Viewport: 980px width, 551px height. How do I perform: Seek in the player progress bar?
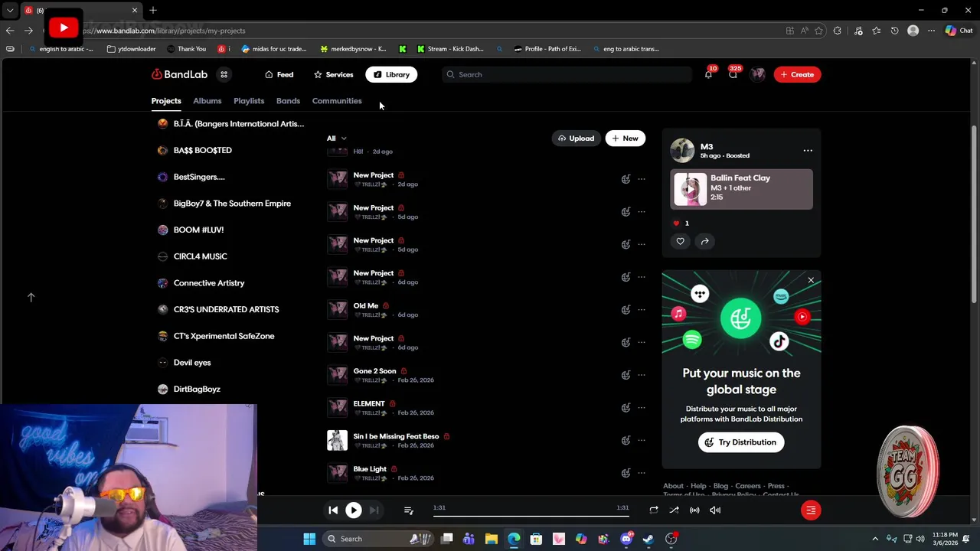[x=531, y=517]
